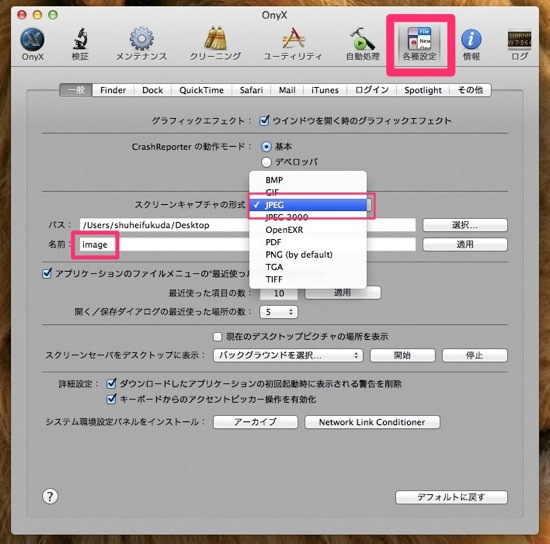Switch to the Dock tab
The height and width of the screenshot is (544, 550).
tap(153, 90)
